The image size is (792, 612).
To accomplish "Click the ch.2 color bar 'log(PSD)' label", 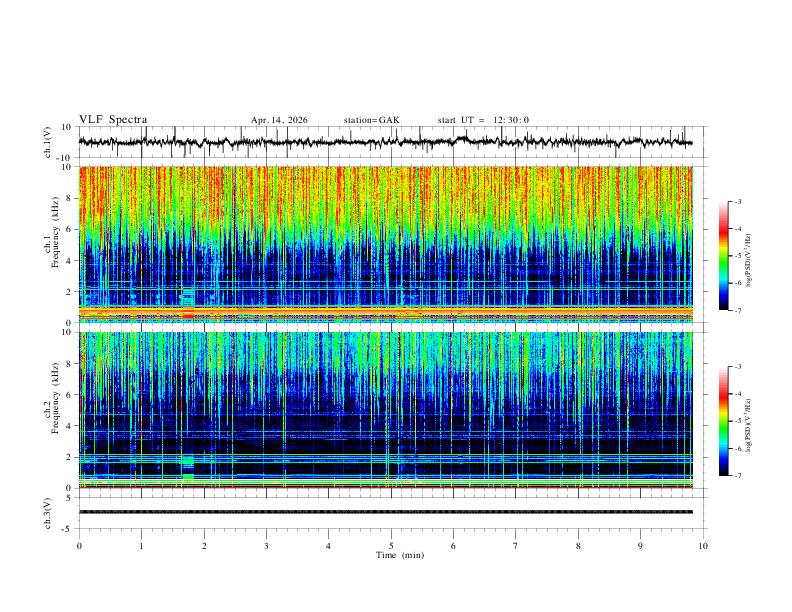I will [748, 425].
